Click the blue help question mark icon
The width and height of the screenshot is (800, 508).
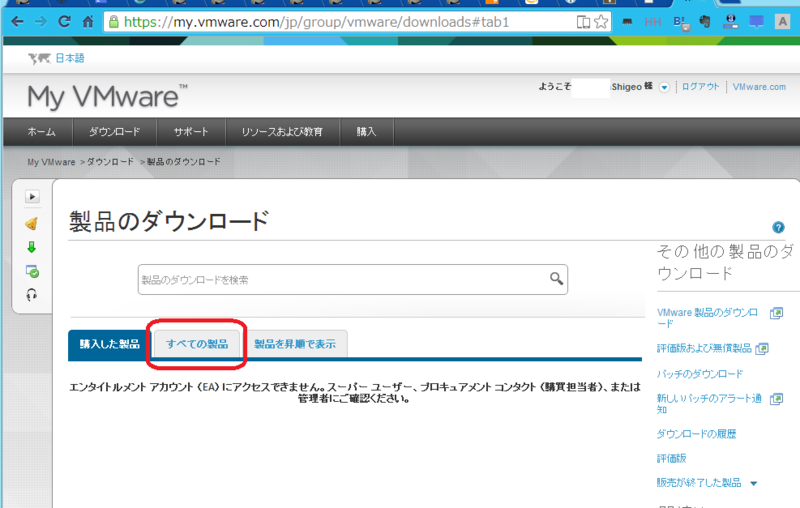778,227
